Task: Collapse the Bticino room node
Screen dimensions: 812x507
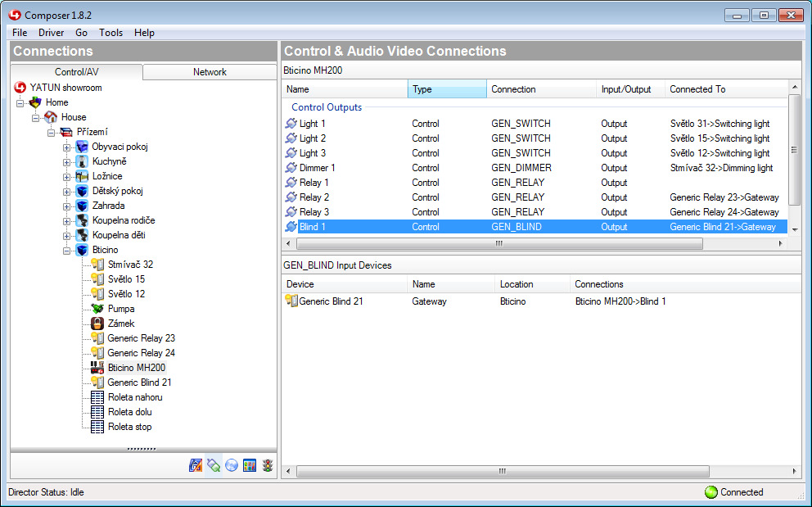Action: point(67,250)
